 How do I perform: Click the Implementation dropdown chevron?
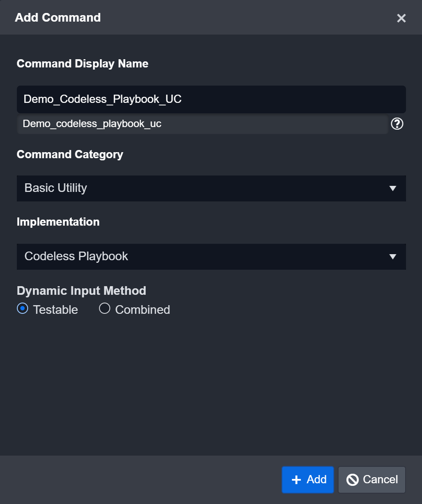[393, 256]
